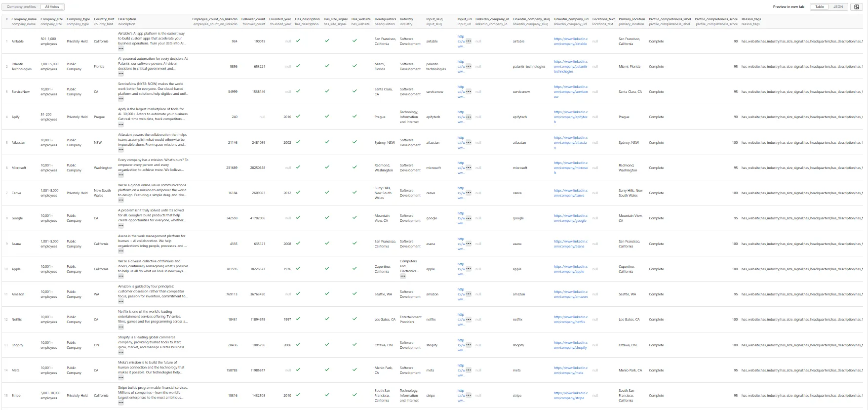
Task: Click Has_website checkmark in Netflix row
Action: click(x=355, y=319)
